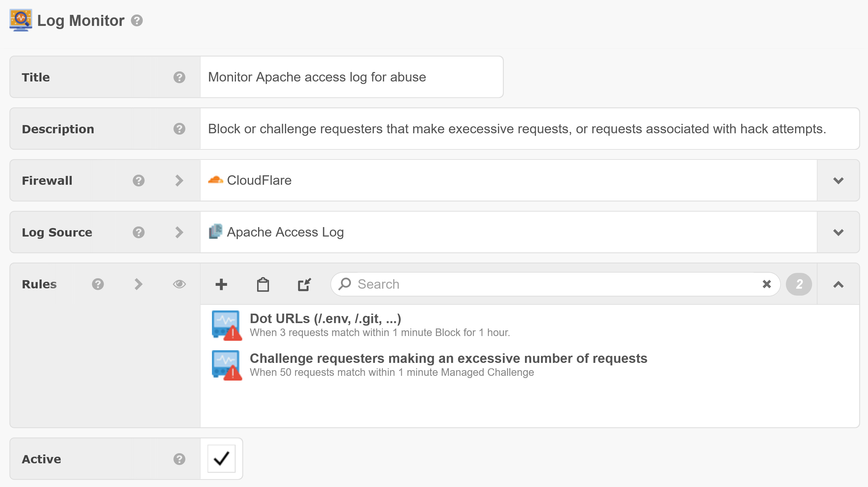Click the add rule plus icon
This screenshot has height=487, width=868.
pyautogui.click(x=221, y=284)
